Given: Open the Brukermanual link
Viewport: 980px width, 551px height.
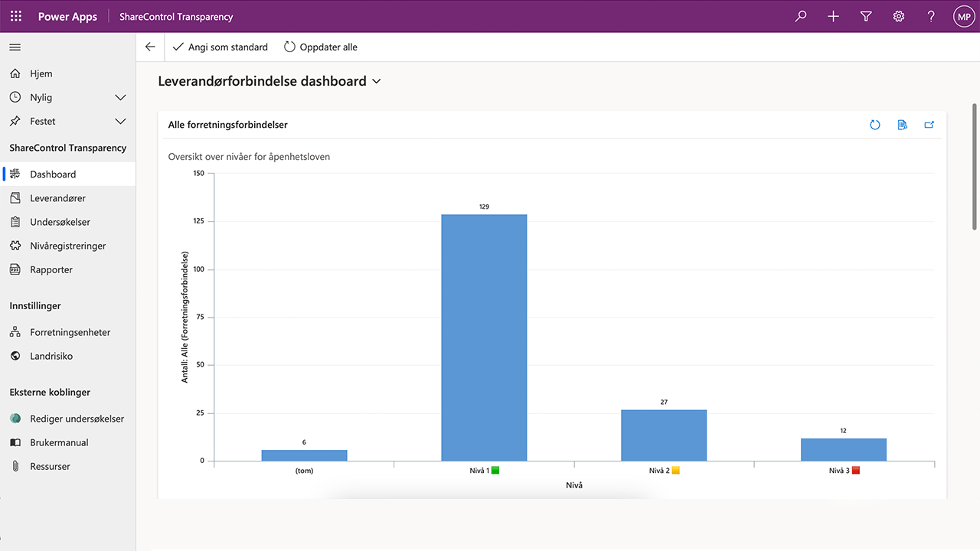Looking at the screenshot, I should (x=59, y=442).
